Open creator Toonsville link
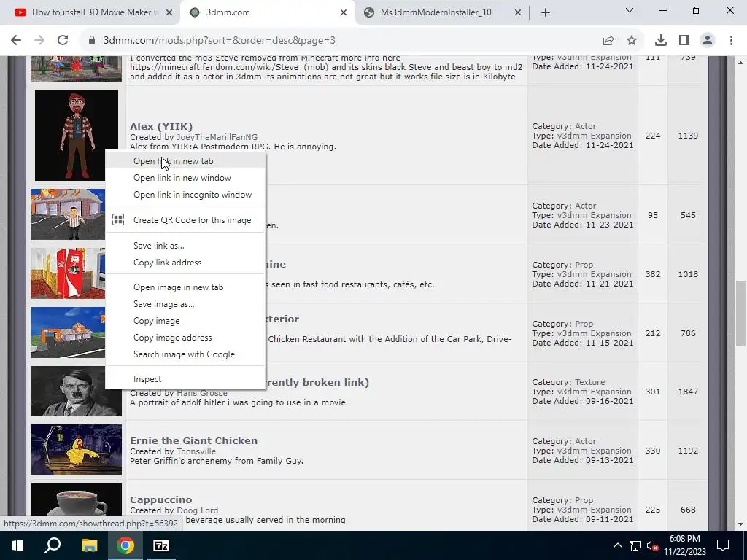The width and height of the screenshot is (747, 560). (196, 451)
